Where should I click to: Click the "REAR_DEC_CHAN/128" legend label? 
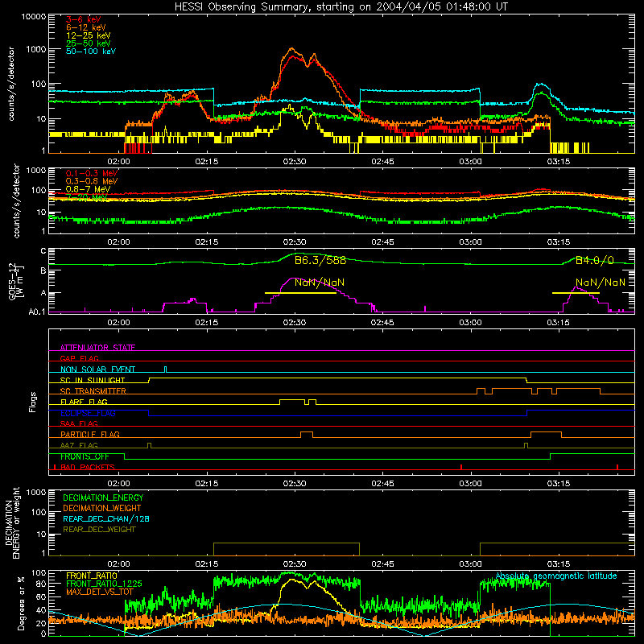point(106,519)
